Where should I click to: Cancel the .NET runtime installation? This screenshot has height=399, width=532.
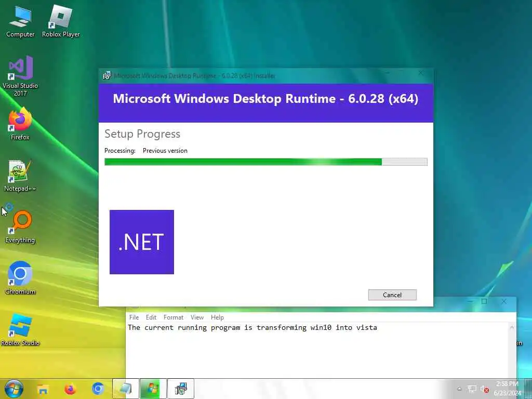392,295
